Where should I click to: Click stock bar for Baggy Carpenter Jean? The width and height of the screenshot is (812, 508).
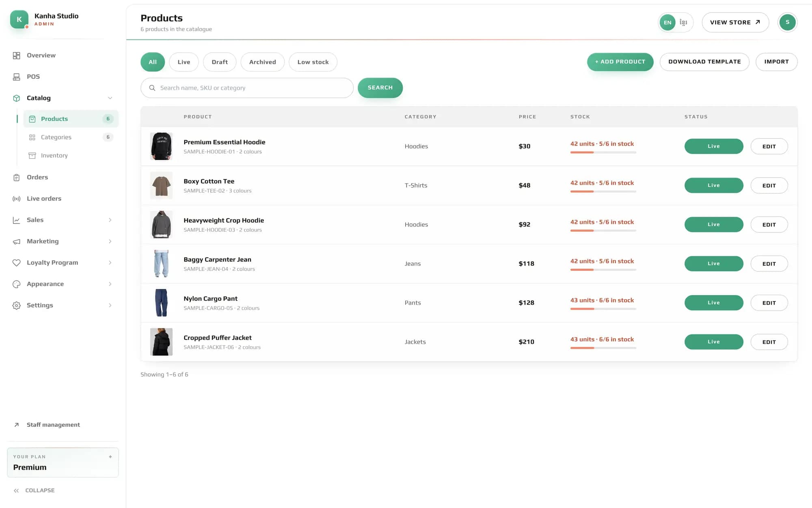[x=603, y=270]
